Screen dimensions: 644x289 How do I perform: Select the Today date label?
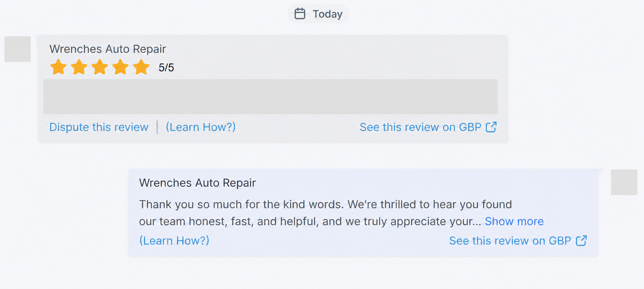tap(328, 14)
